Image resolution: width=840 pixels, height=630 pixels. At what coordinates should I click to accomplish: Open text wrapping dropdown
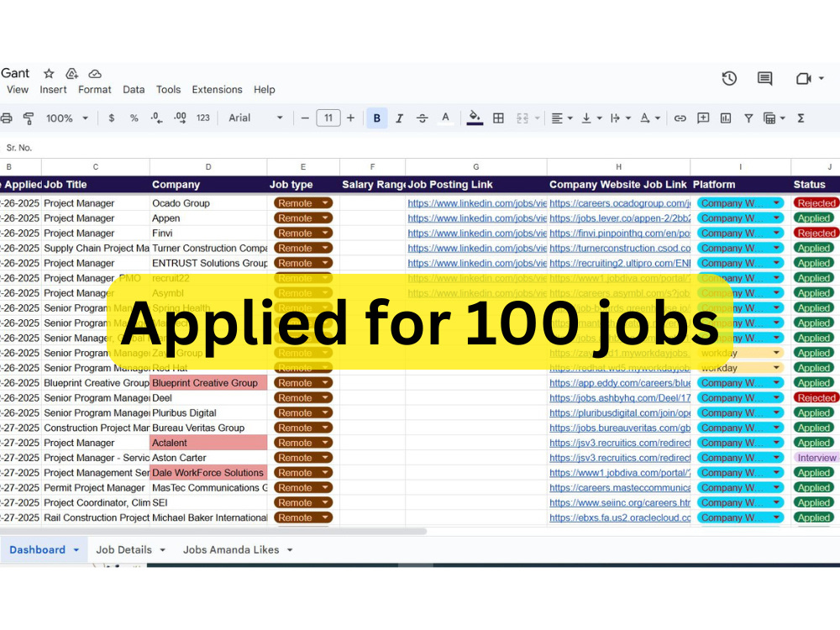click(x=621, y=118)
